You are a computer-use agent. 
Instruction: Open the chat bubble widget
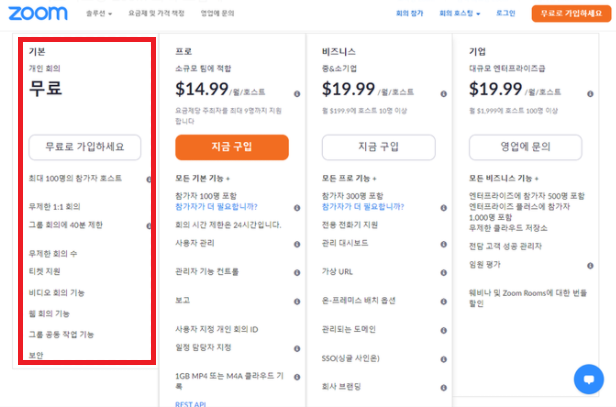click(588, 379)
